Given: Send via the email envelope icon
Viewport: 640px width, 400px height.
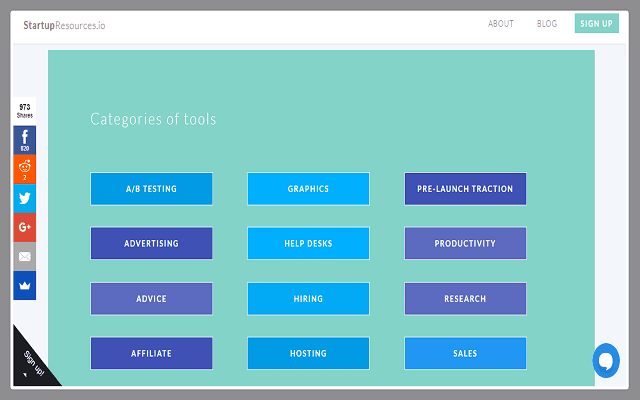Looking at the screenshot, I should pos(24,256).
